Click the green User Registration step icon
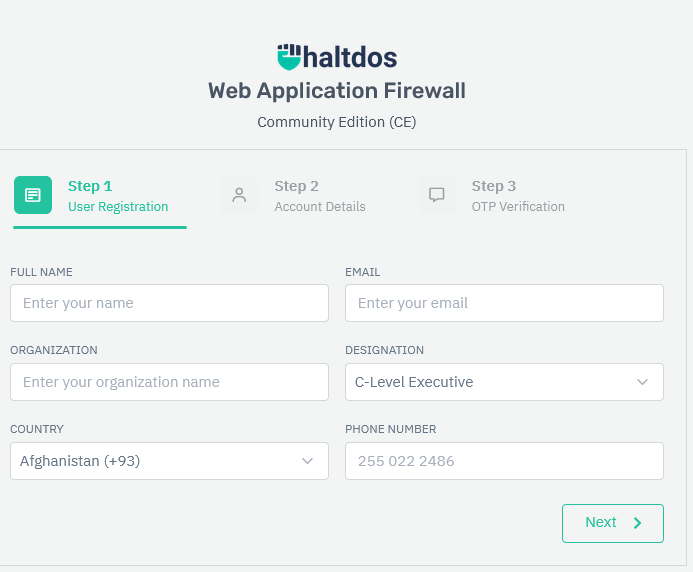The height and width of the screenshot is (572, 693). click(x=33, y=195)
